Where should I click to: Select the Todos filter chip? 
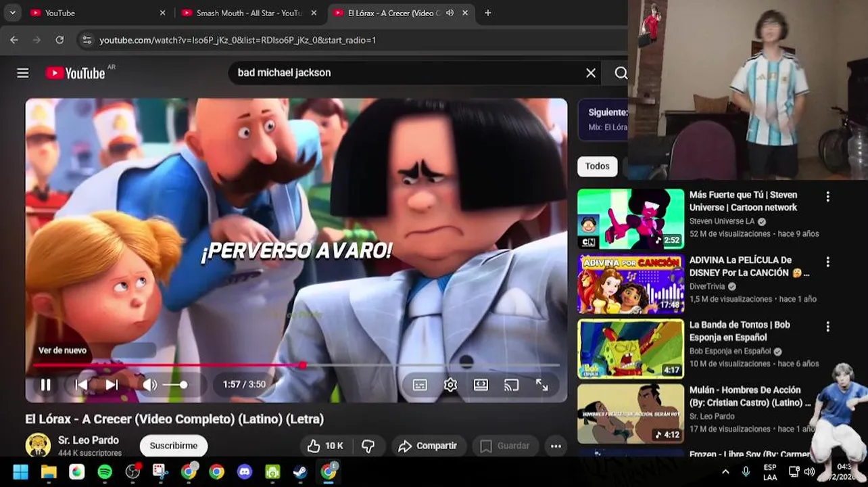[x=598, y=166]
